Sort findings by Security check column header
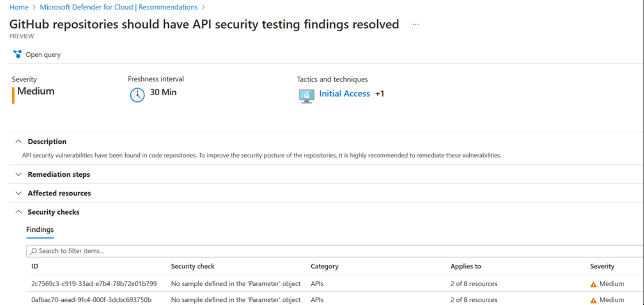 (193, 266)
